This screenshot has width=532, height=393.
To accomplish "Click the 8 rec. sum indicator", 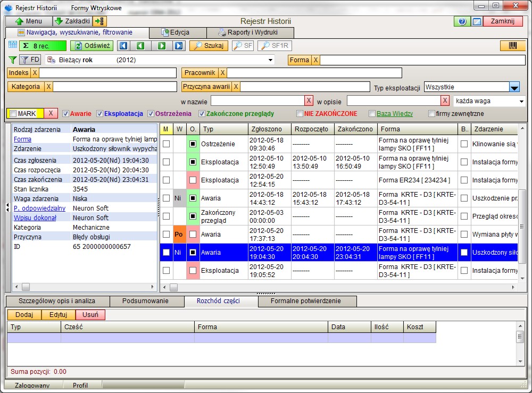I will coord(43,46).
